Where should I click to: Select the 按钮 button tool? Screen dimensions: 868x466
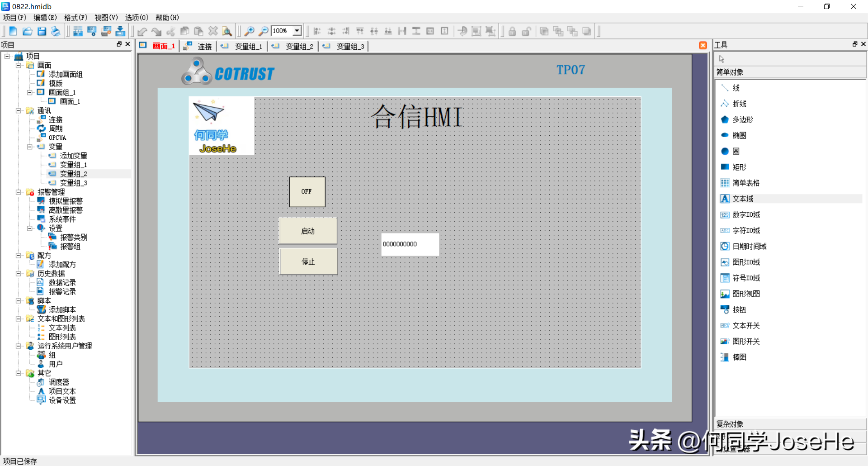[x=739, y=309]
